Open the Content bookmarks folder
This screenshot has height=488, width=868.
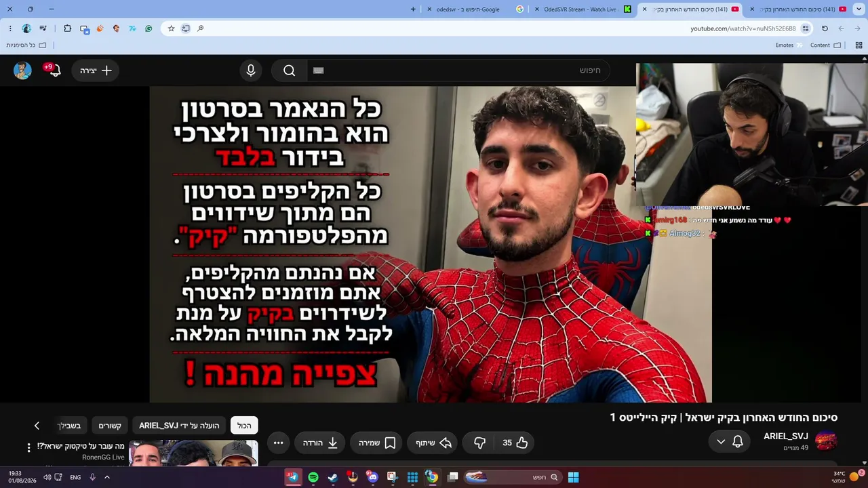pyautogui.click(x=825, y=45)
